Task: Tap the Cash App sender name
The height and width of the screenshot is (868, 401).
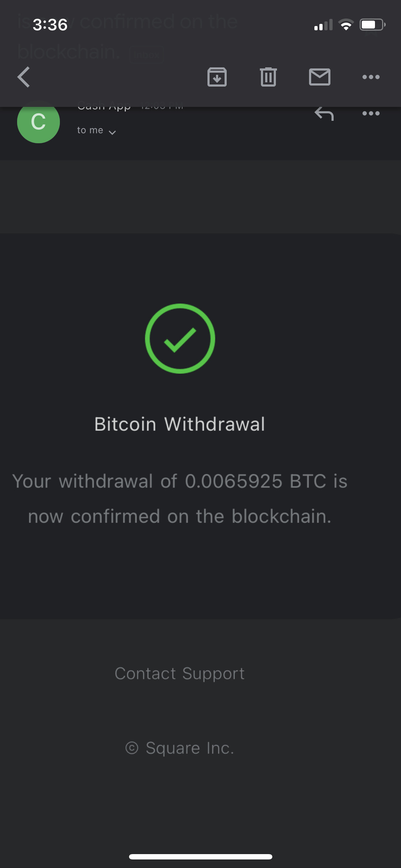Action: point(104,107)
